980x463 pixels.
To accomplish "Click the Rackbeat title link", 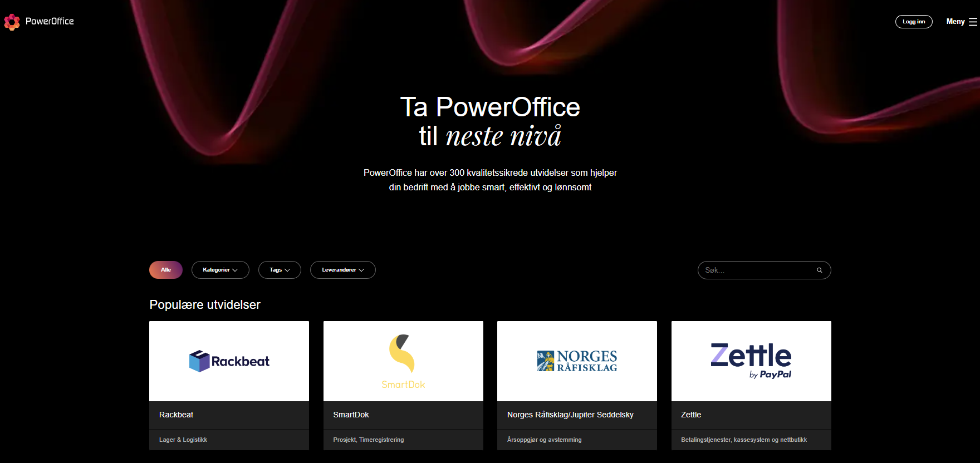I will 176,415.
